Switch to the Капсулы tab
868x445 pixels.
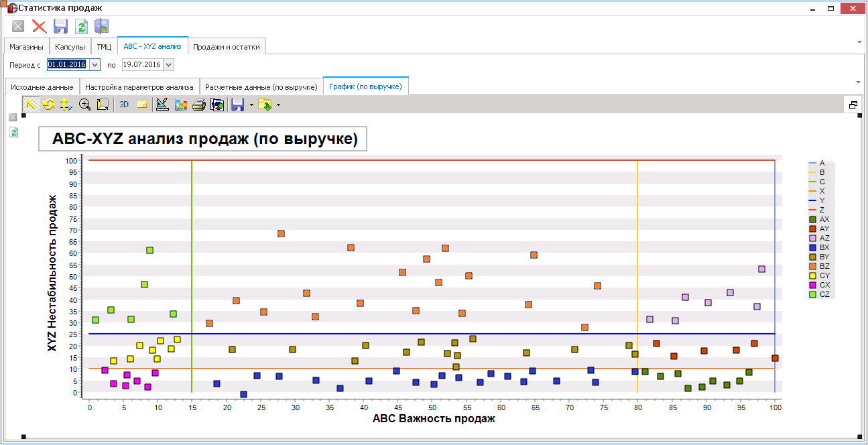[x=70, y=47]
